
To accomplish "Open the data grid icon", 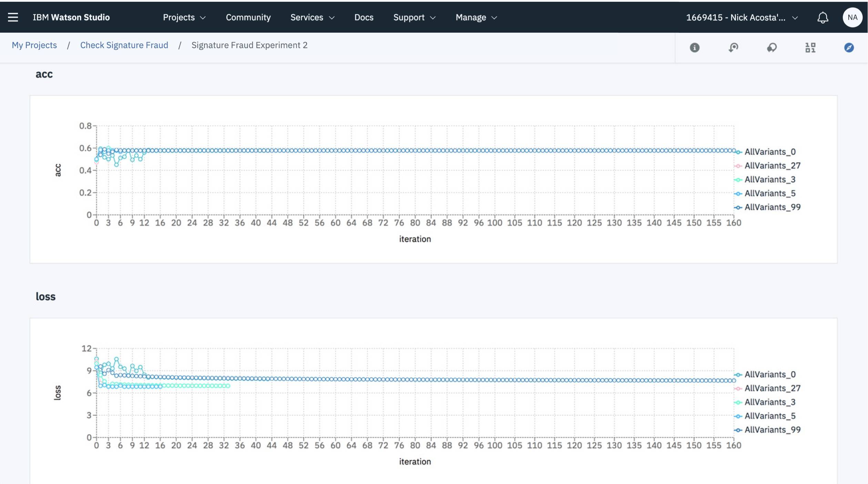I will 810,48.
